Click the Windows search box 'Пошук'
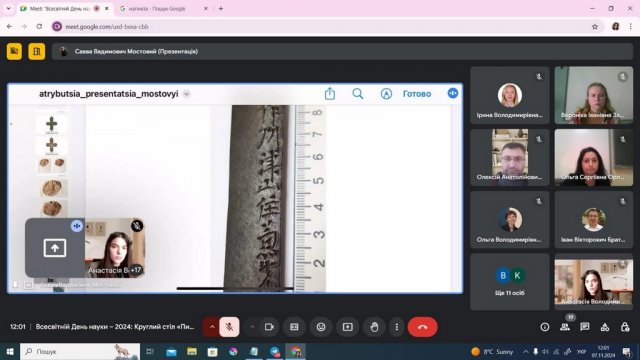The image size is (640, 360). (80, 351)
